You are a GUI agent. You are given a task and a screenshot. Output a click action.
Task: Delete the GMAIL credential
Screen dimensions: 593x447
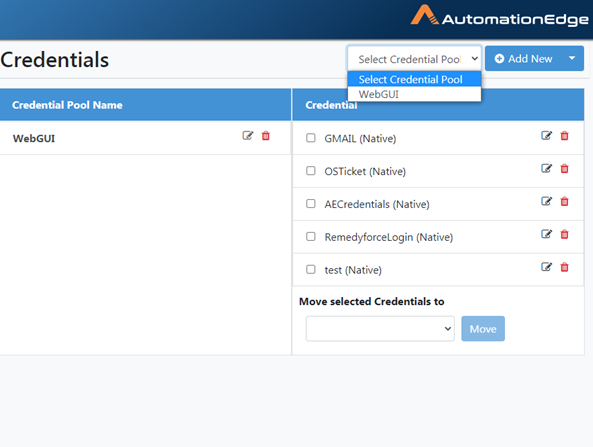coord(565,135)
